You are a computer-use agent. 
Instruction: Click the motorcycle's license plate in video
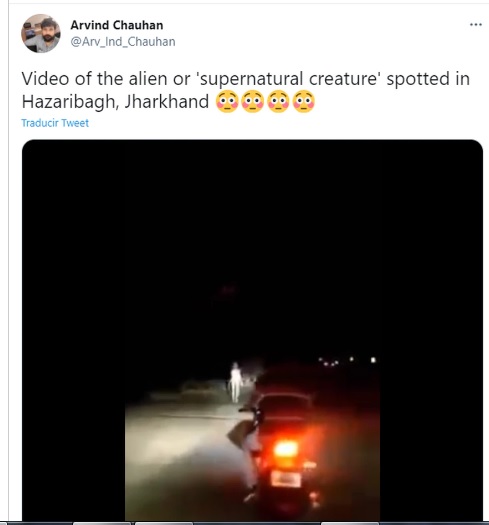pos(286,478)
